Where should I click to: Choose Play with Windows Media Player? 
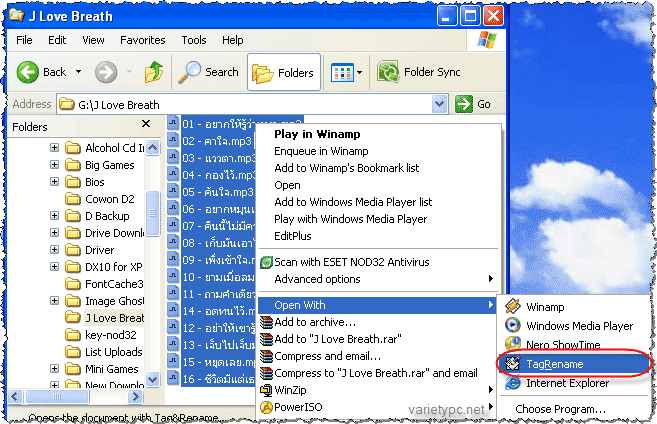point(379,219)
